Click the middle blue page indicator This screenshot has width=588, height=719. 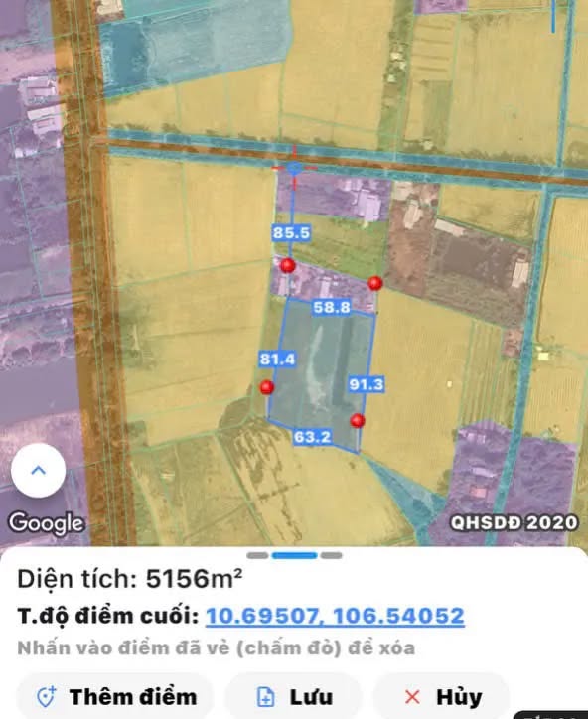pos(294,556)
